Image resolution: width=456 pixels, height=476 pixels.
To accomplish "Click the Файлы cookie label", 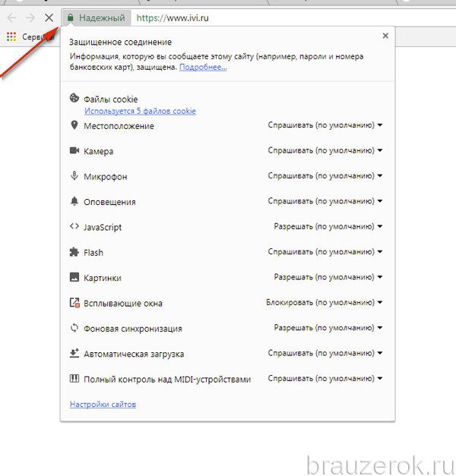I will click(x=111, y=99).
